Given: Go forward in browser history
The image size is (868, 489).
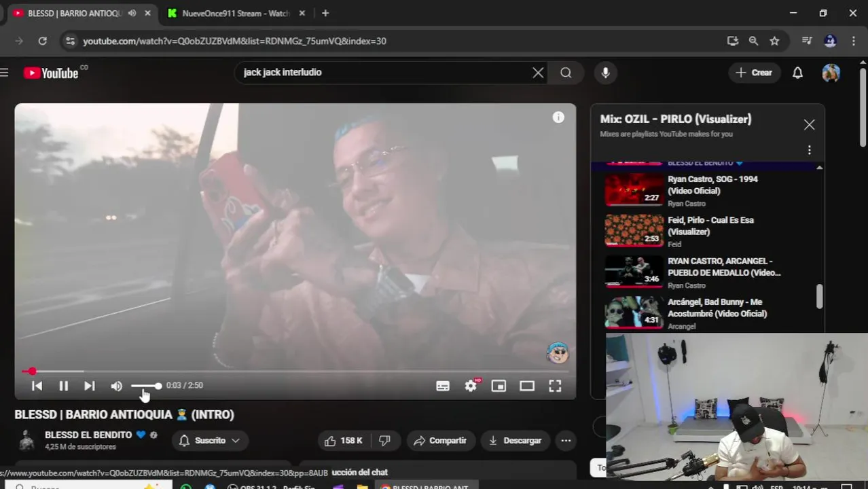Looking at the screenshot, I should (x=19, y=41).
